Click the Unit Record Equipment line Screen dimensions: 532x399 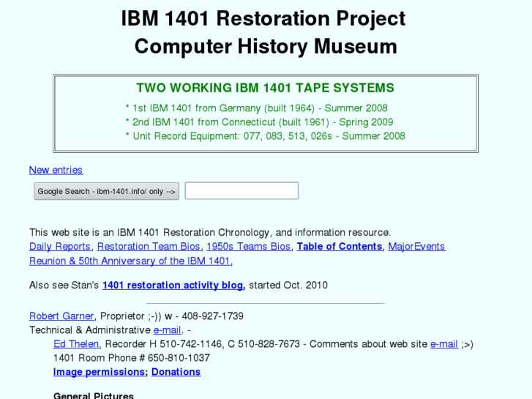[266, 136]
